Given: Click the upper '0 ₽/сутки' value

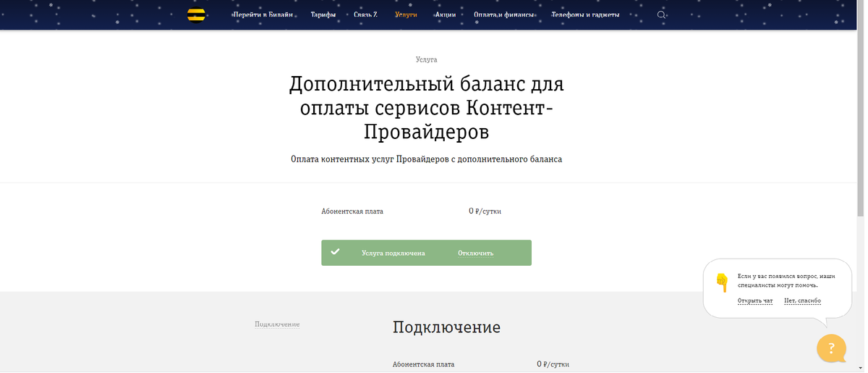Looking at the screenshot, I should (485, 211).
